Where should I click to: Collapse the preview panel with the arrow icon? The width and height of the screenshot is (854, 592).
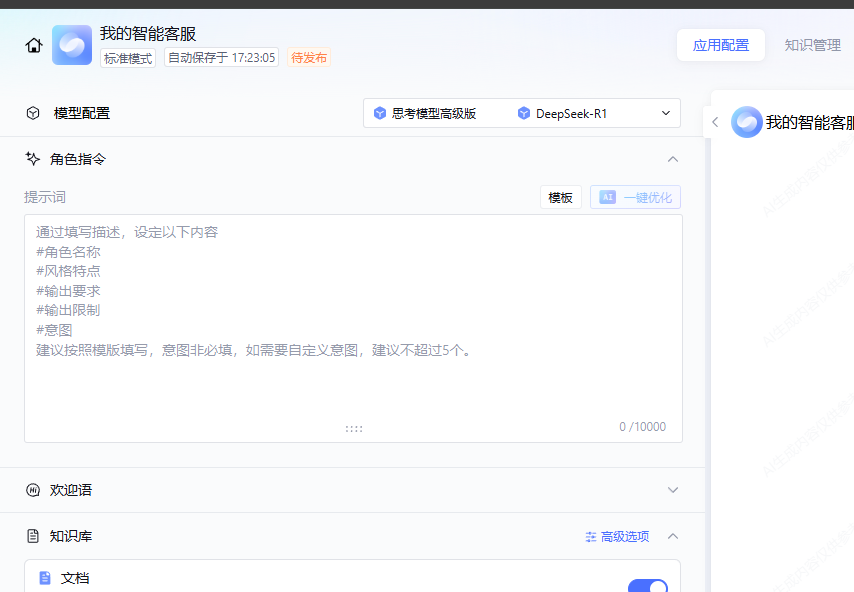715,121
